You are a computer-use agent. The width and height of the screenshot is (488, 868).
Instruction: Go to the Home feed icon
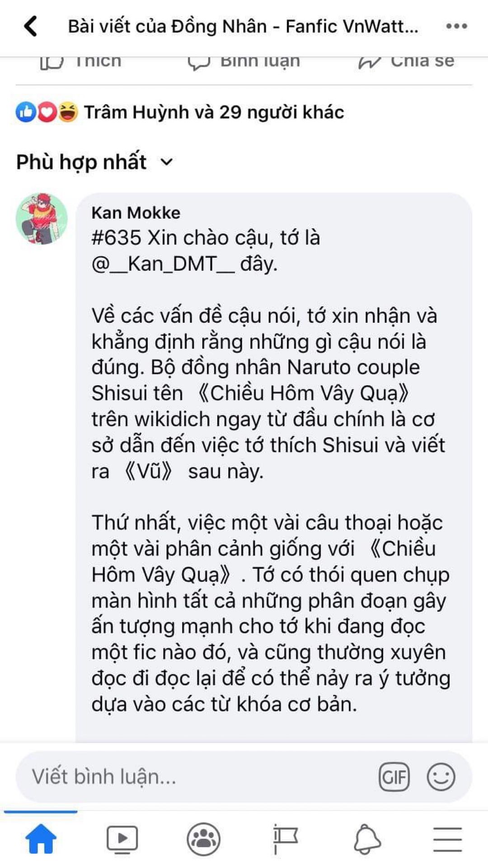point(41,839)
